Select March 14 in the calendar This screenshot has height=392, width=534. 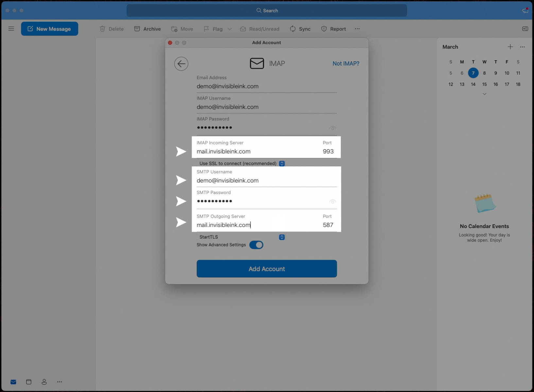[x=473, y=84]
